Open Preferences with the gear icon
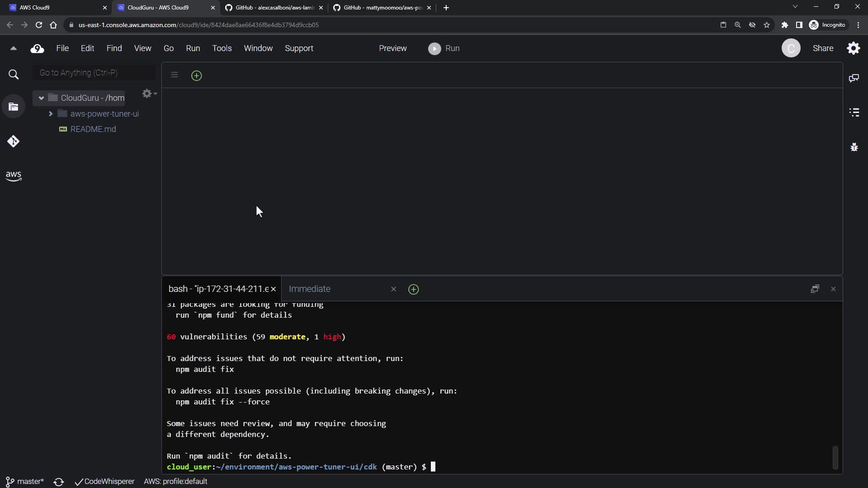Screen dimensions: 868x488 [x=853, y=48]
